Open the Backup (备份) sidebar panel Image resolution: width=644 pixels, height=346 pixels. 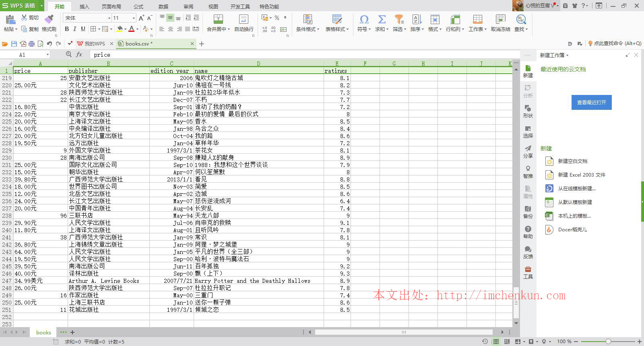point(528,212)
